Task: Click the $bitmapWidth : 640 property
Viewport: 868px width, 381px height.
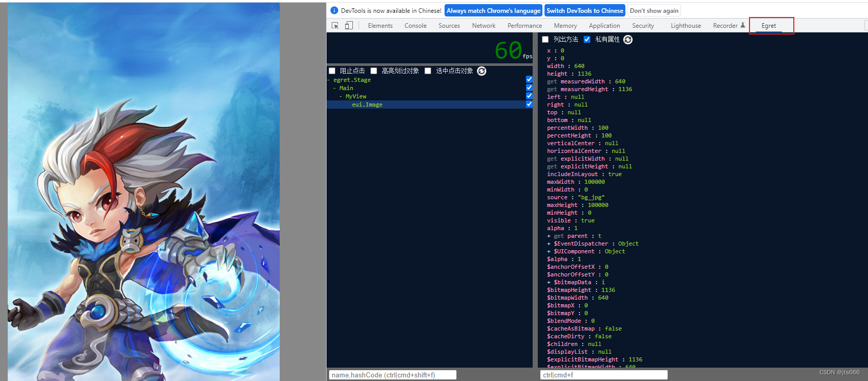Action: point(577,298)
